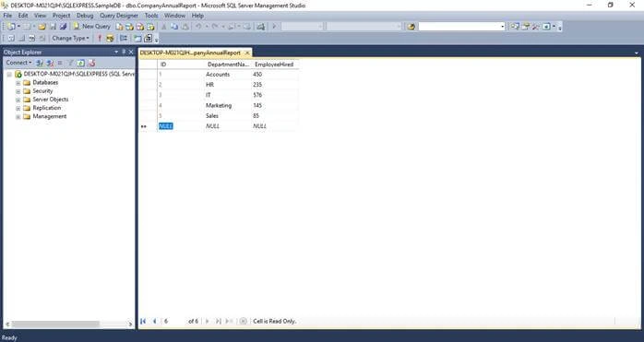
Task: Click the Find in Files toolbar icon
Action: tap(411, 27)
